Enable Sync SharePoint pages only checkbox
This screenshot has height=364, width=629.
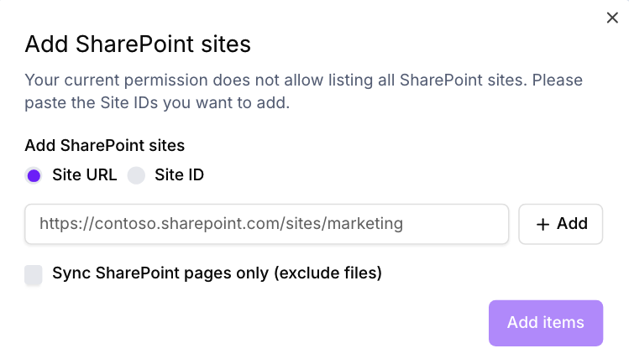tap(34, 273)
